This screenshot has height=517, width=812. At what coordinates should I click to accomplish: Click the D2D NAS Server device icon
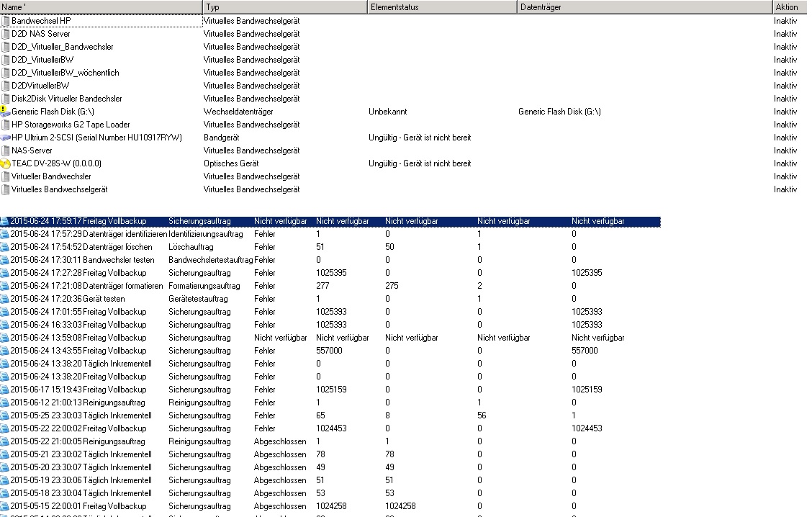coord(6,34)
